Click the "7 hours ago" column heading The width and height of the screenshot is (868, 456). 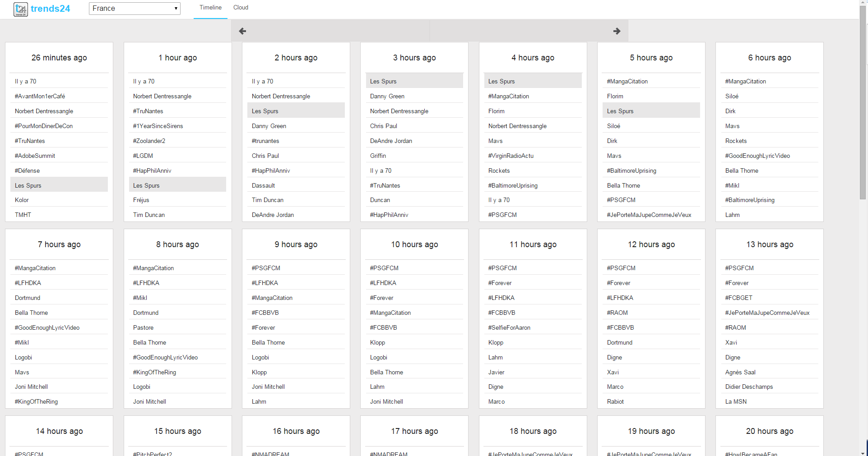click(59, 244)
